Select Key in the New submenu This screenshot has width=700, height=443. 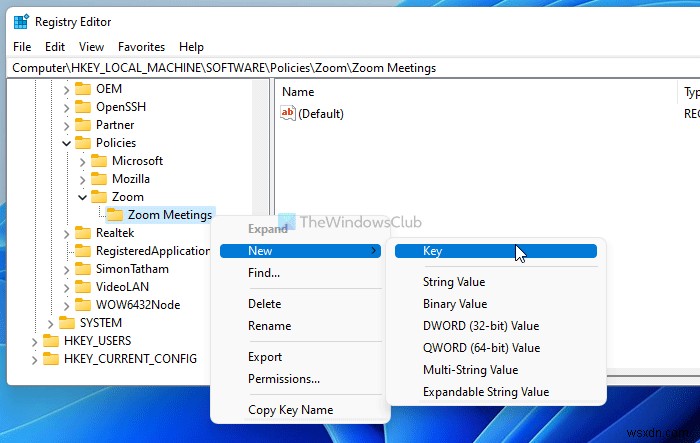point(496,251)
